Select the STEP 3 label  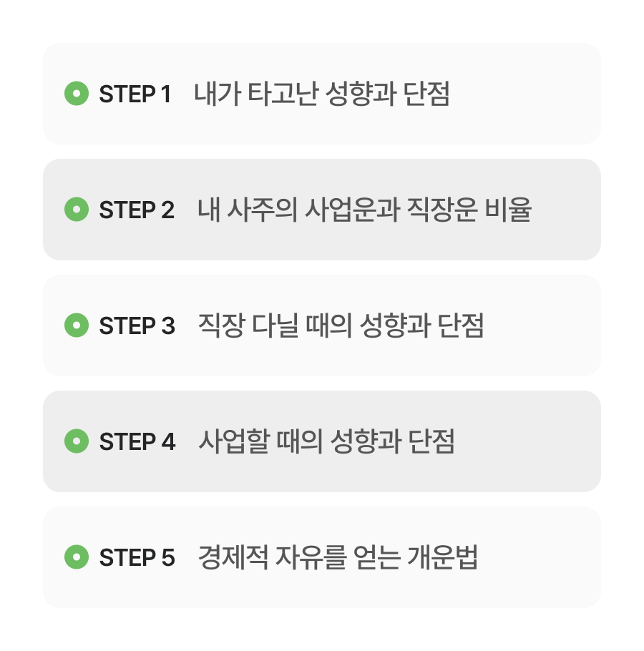pyautogui.click(x=137, y=325)
